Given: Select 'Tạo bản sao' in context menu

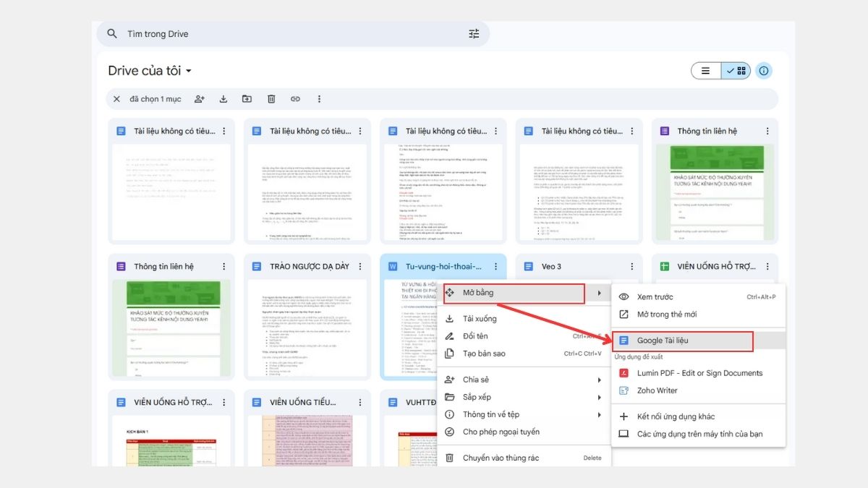Looking at the screenshot, I should 524,354.
